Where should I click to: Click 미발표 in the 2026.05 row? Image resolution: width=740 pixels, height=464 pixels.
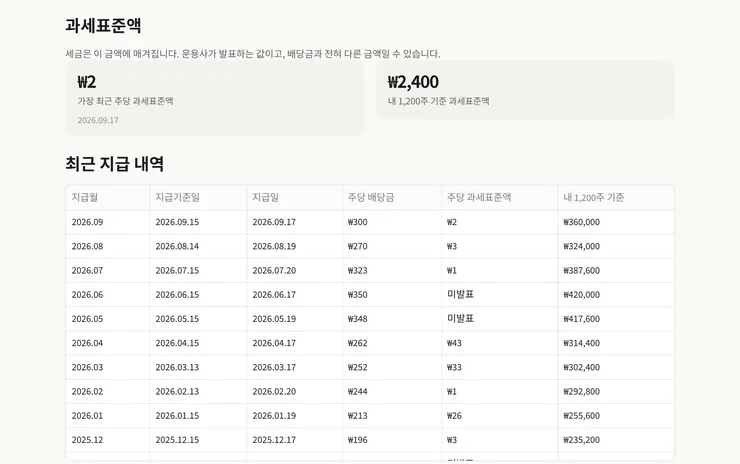[x=460, y=318]
